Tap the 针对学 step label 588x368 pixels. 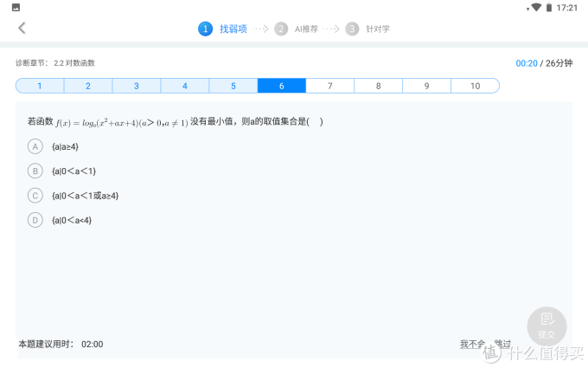click(x=378, y=29)
